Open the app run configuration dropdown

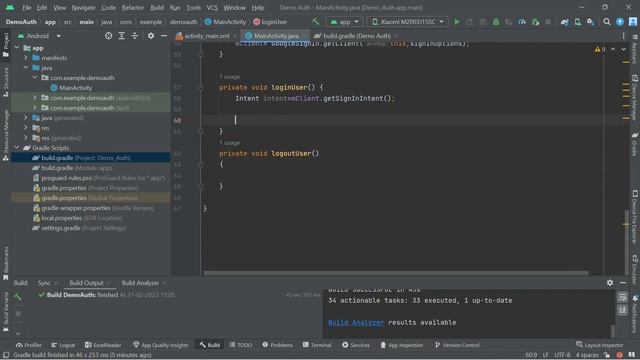click(x=344, y=22)
